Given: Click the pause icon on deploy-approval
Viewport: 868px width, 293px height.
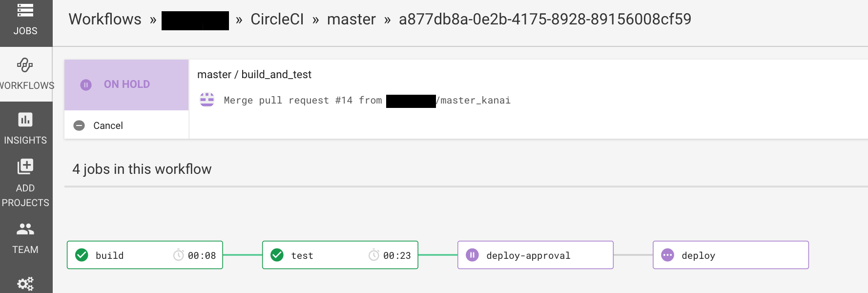Looking at the screenshot, I should click(472, 255).
